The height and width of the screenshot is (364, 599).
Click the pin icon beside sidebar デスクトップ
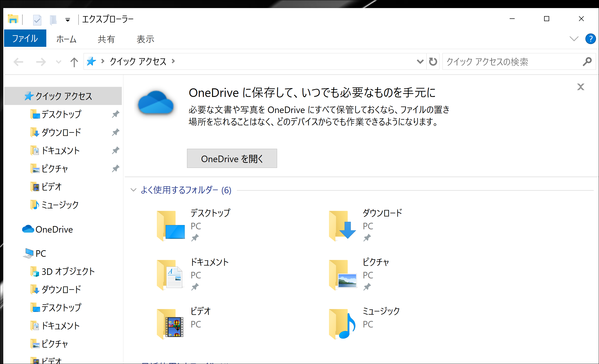pos(116,114)
